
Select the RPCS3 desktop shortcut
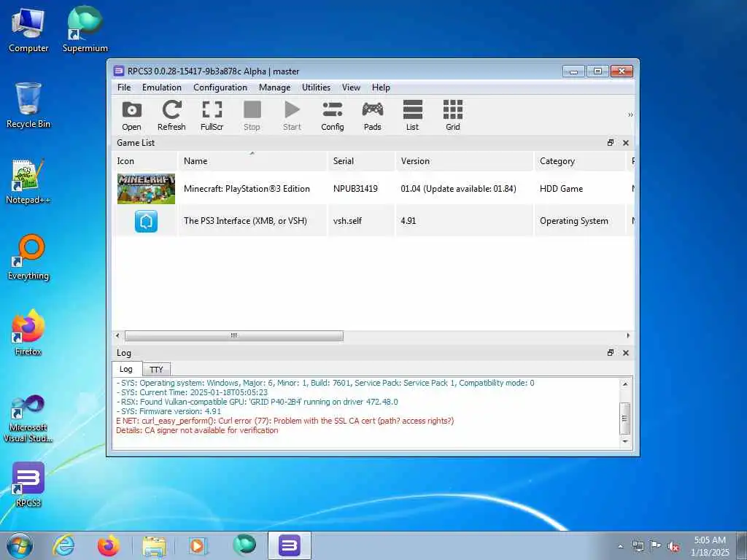tap(28, 485)
